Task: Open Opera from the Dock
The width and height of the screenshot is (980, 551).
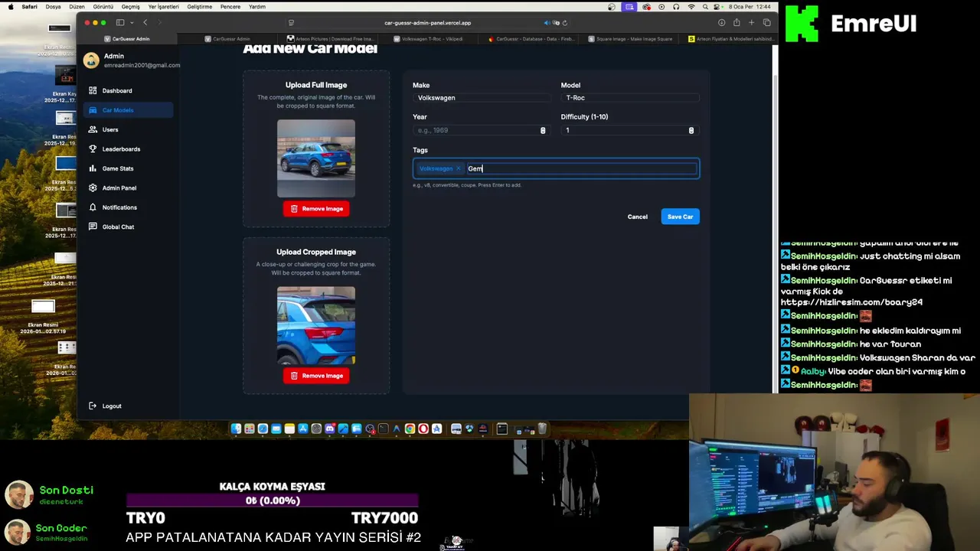Action: click(x=423, y=429)
